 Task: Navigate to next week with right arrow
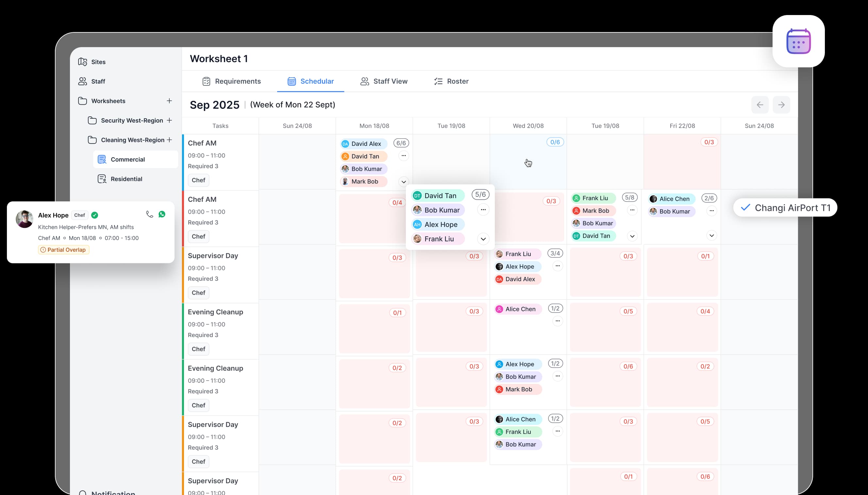781,105
